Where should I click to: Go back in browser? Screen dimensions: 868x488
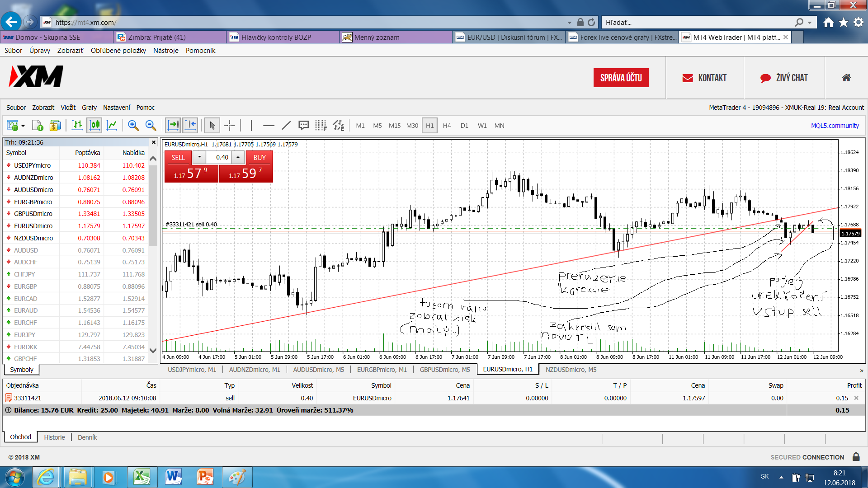tap(11, 22)
